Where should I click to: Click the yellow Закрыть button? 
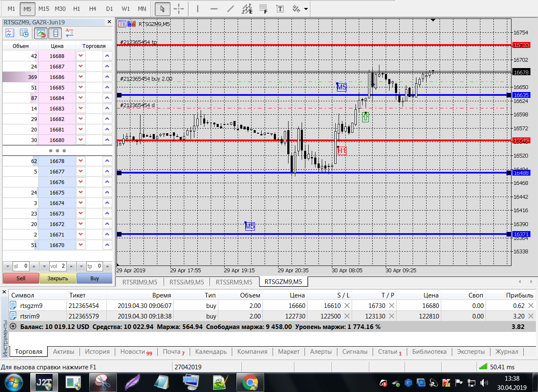(x=58, y=278)
